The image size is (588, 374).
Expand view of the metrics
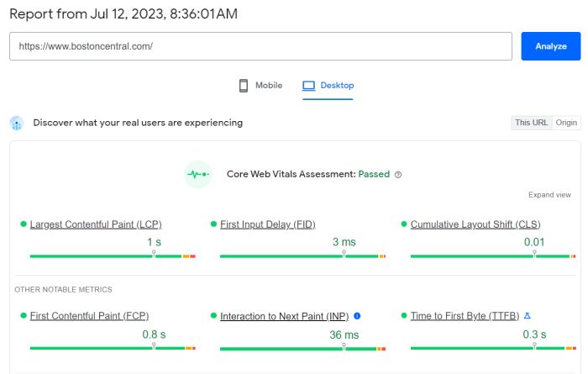click(549, 195)
